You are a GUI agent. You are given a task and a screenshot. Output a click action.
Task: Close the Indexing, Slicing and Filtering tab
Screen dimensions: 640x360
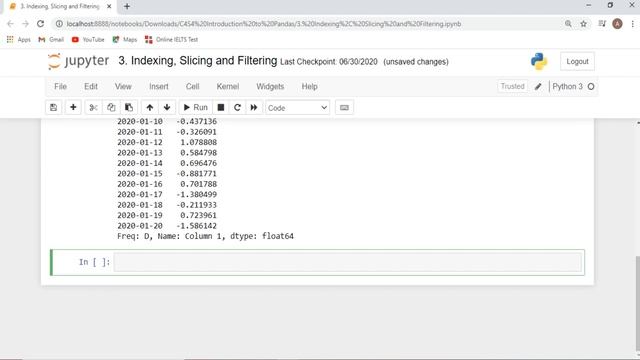tap(109, 7)
